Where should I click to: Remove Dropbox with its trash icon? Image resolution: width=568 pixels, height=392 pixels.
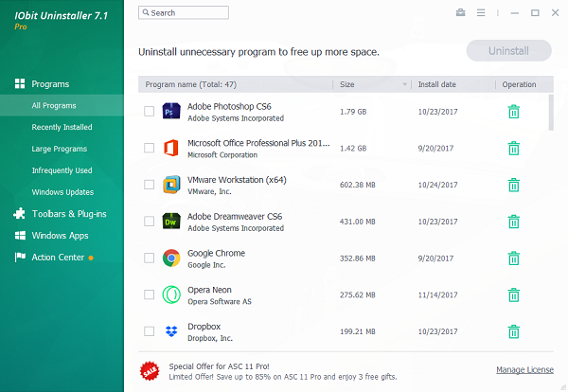(513, 331)
